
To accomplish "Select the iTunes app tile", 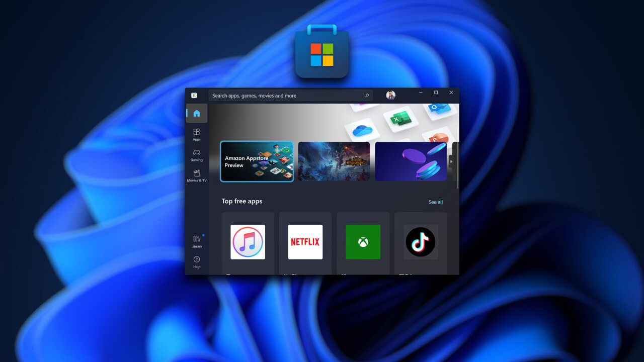I will [248, 242].
